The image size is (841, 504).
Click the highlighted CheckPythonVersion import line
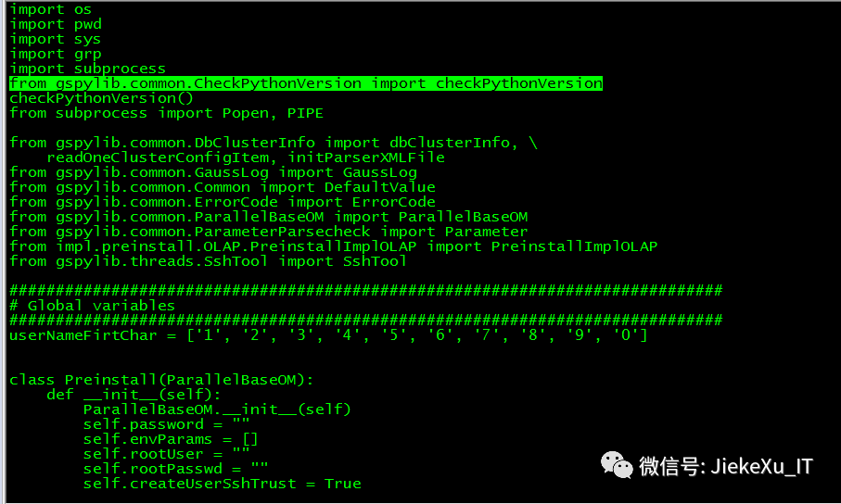tap(306, 83)
